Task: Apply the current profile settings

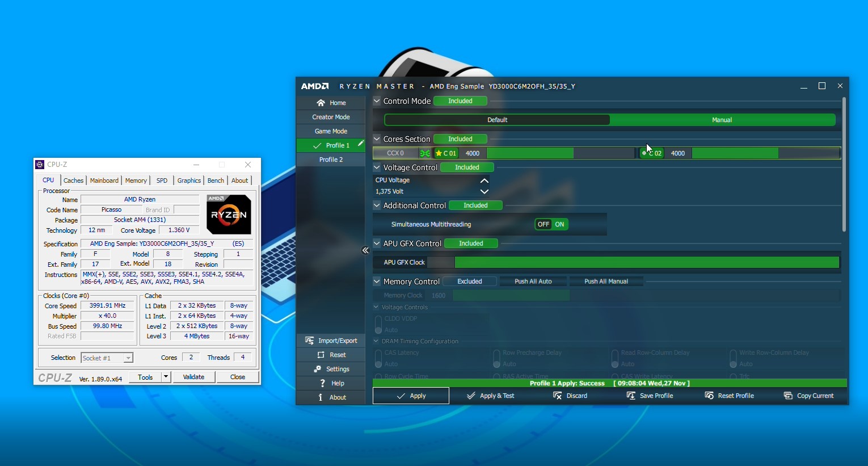Action: [x=411, y=396]
